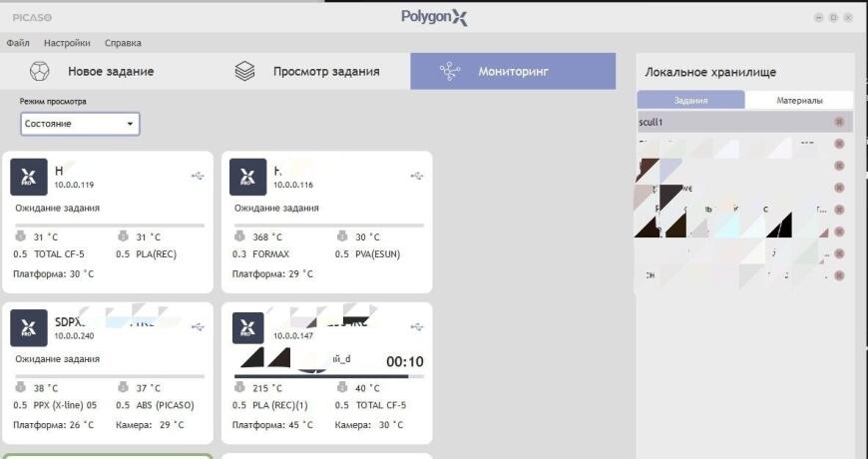Image resolution: width=868 pixels, height=459 pixels.
Task: Click USB icon on printer 10.0.0.119 card
Action: (x=198, y=176)
